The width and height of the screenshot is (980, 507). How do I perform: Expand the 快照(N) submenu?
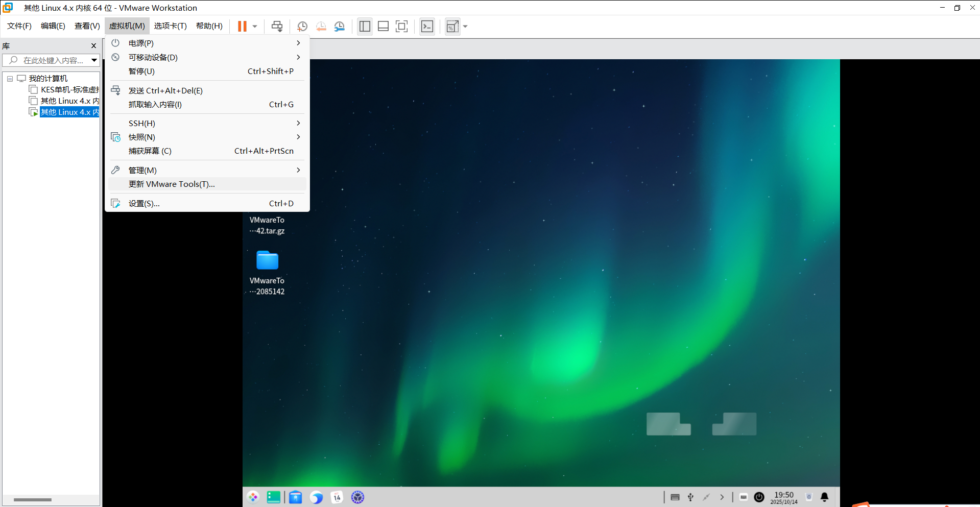click(x=207, y=137)
